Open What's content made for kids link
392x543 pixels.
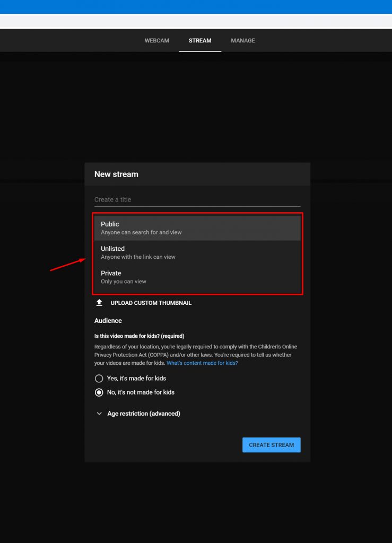202,363
